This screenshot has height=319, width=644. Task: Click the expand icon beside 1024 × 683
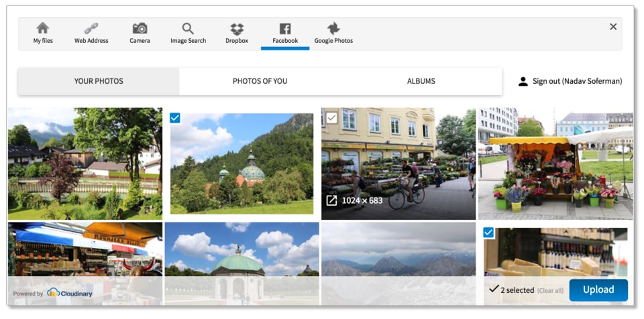click(331, 200)
